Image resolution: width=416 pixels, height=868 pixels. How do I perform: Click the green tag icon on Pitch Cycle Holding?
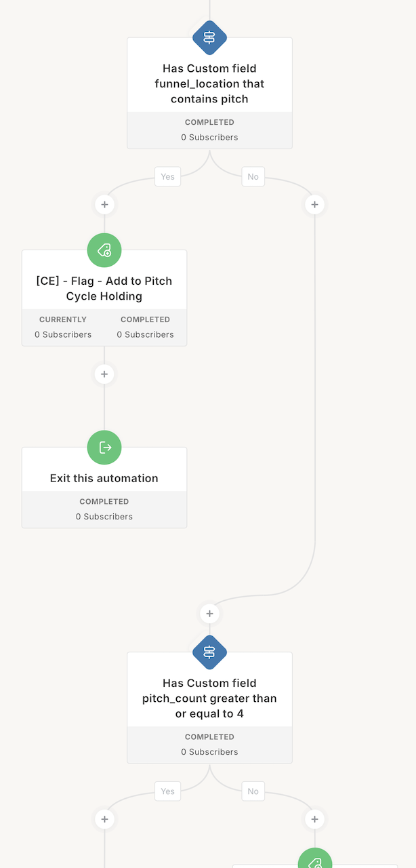(104, 250)
